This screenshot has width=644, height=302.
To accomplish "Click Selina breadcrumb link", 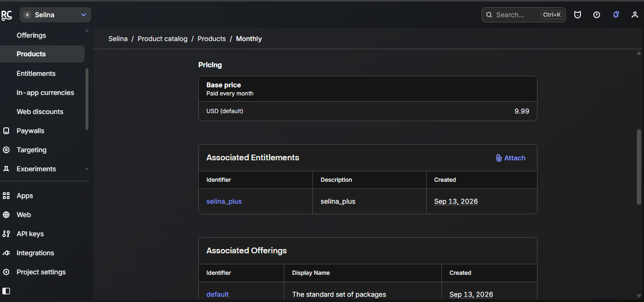I will pyautogui.click(x=118, y=39).
